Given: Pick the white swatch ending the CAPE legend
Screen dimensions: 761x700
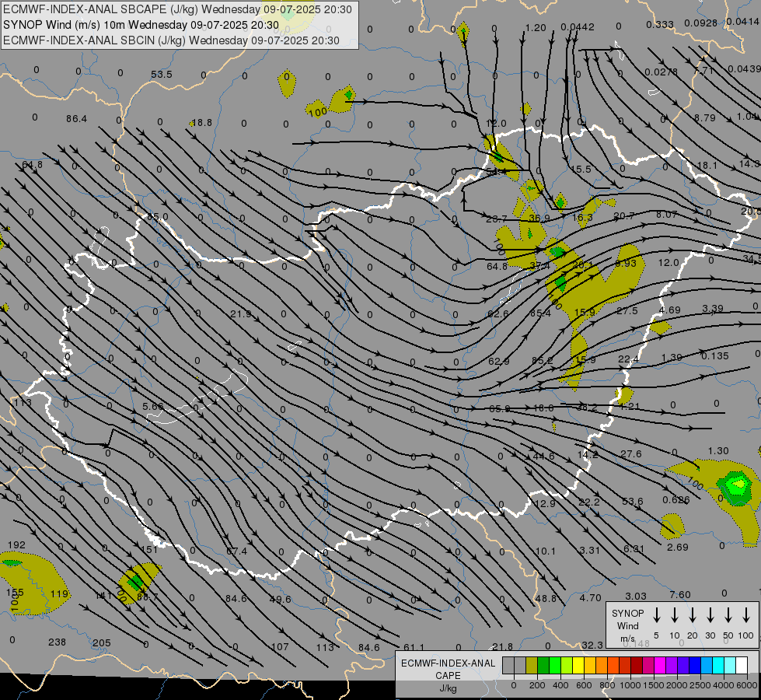Looking at the screenshot, I should pos(741,665).
